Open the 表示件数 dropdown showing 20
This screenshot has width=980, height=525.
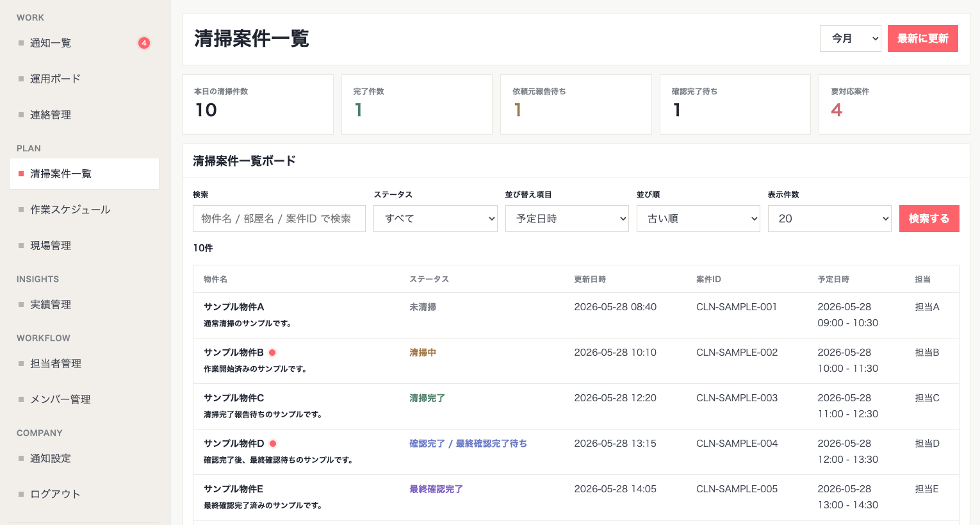coord(829,219)
